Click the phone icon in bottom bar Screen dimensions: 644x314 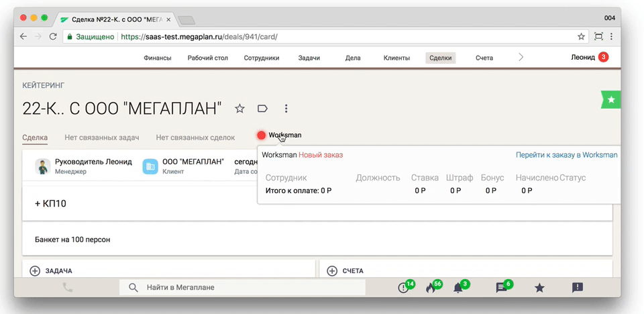pyautogui.click(x=67, y=287)
